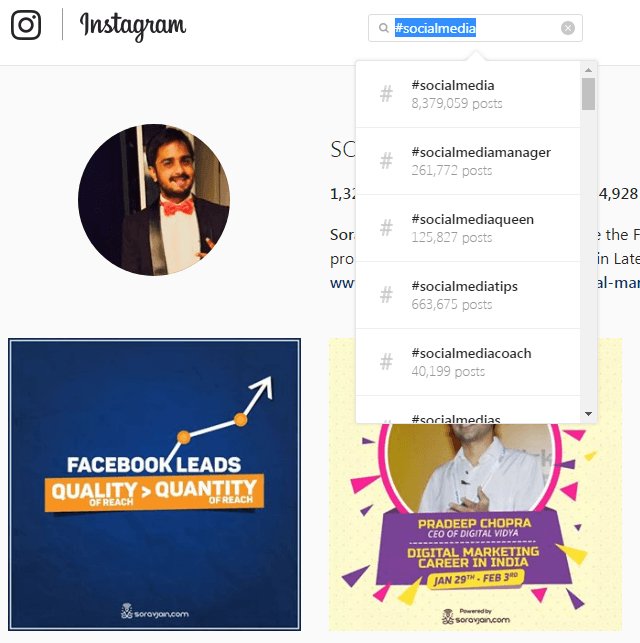Click the magnifier icon in search box
Image resolution: width=640 pixels, height=643 pixels.
point(383,28)
